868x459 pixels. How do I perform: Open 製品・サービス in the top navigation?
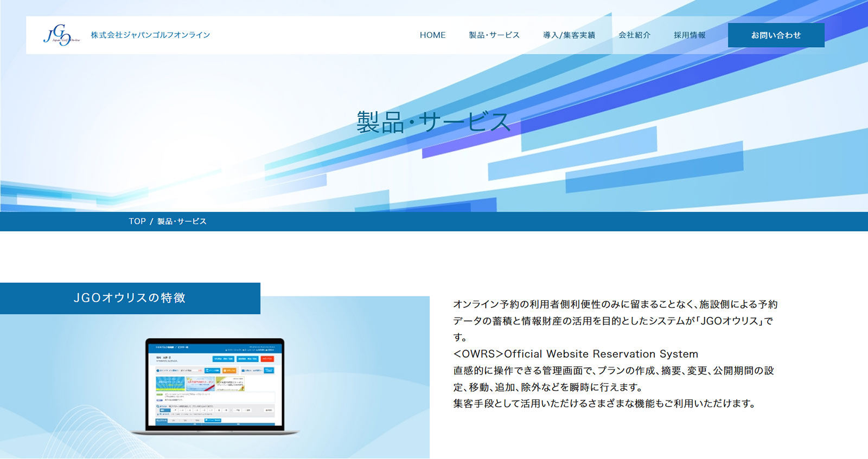494,35
